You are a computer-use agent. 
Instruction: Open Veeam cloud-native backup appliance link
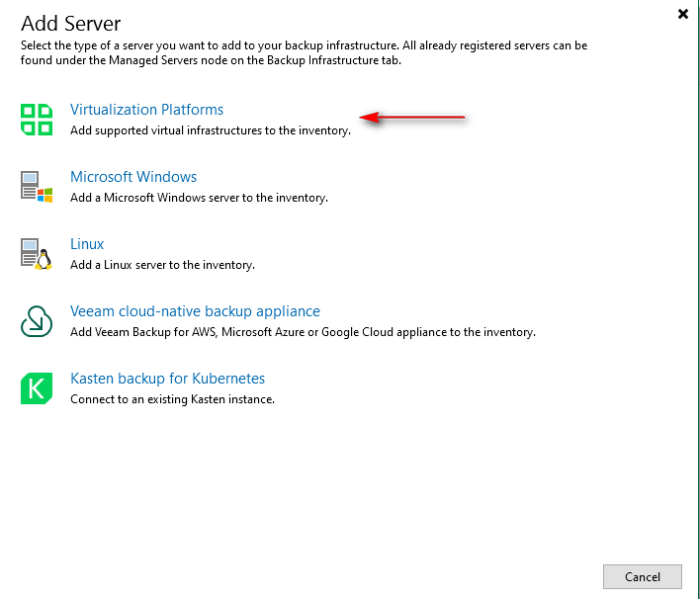[x=195, y=311]
